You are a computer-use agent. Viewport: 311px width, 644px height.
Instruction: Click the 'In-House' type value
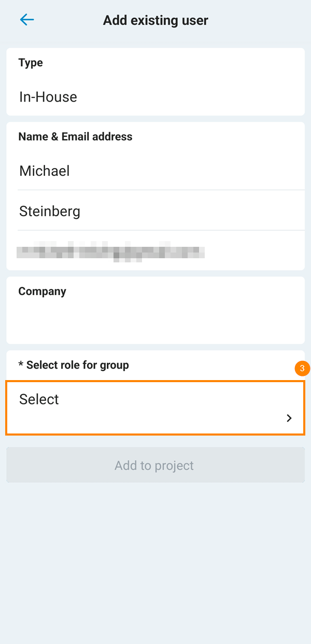[48, 97]
